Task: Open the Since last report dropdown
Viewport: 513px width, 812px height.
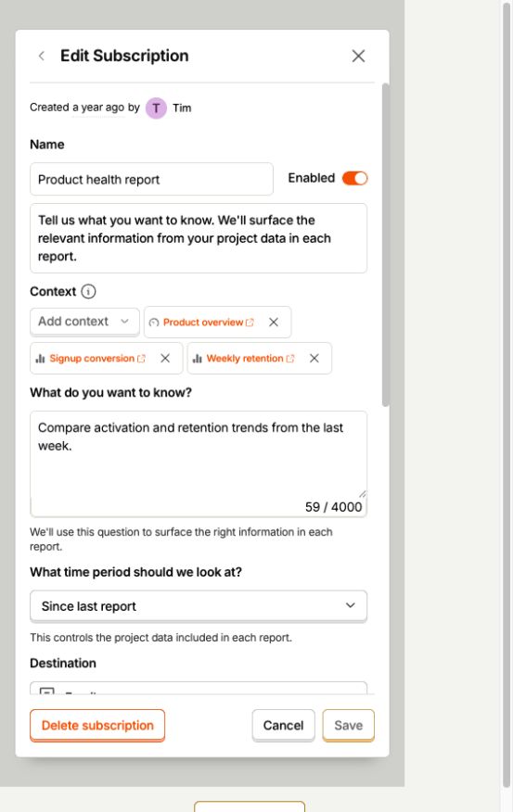Action: (199, 606)
